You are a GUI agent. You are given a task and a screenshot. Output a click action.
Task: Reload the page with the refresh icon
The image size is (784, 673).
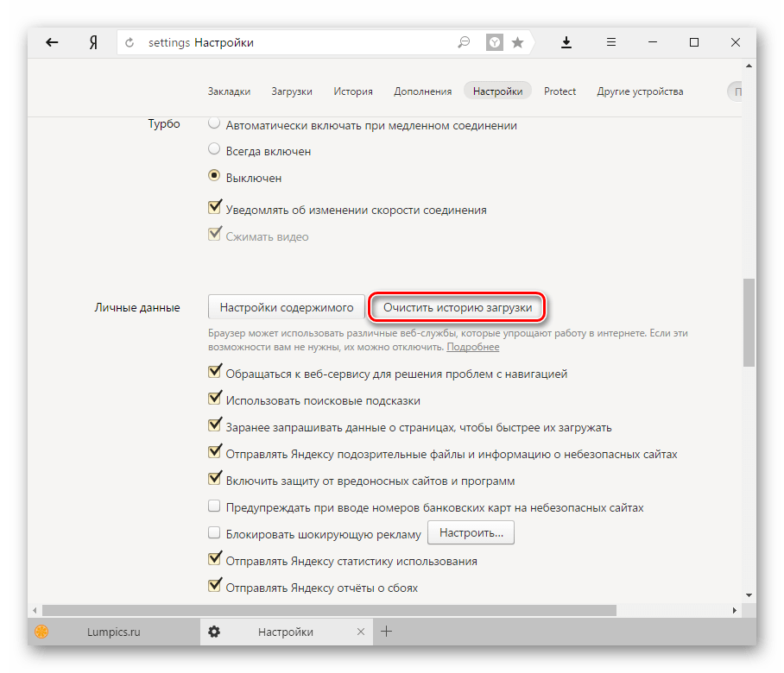pyautogui.click(x=131, y=42)
